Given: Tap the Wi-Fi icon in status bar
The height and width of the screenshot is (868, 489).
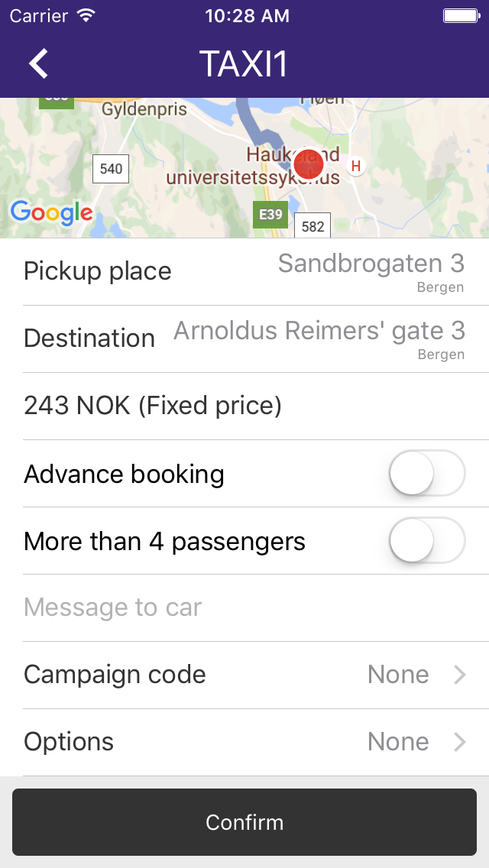Looking at the screenshot, I should click(x=86, y=15).
